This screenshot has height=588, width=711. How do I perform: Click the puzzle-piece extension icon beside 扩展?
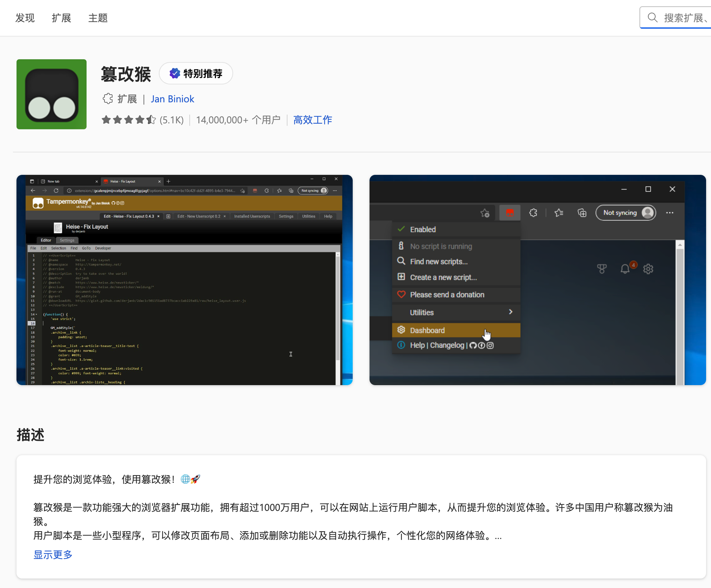(x=108, y=99)
